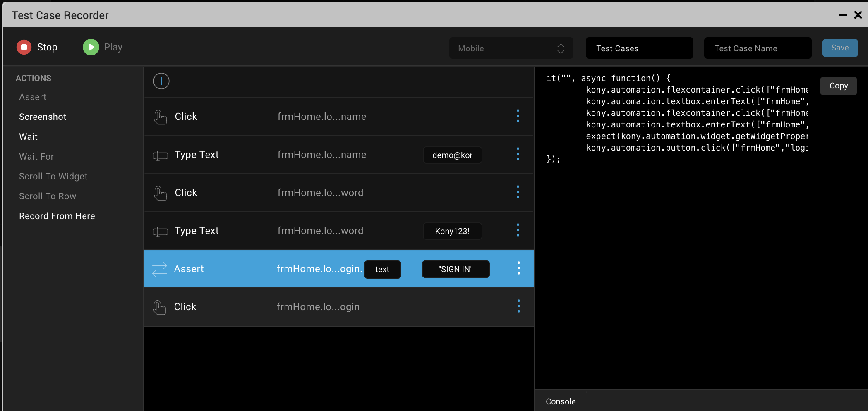Open the kebab menu on the first Click action
The height and width of the screenshot is (411, 868).
point(518,116)
